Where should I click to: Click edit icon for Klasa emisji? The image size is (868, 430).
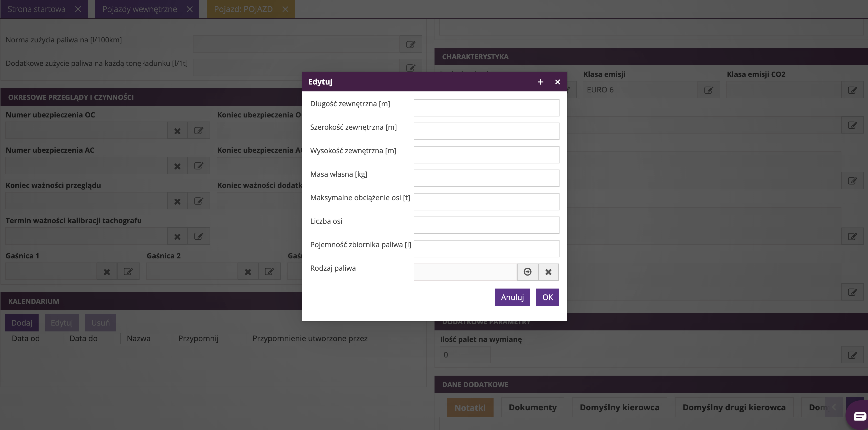coord(709,90)
